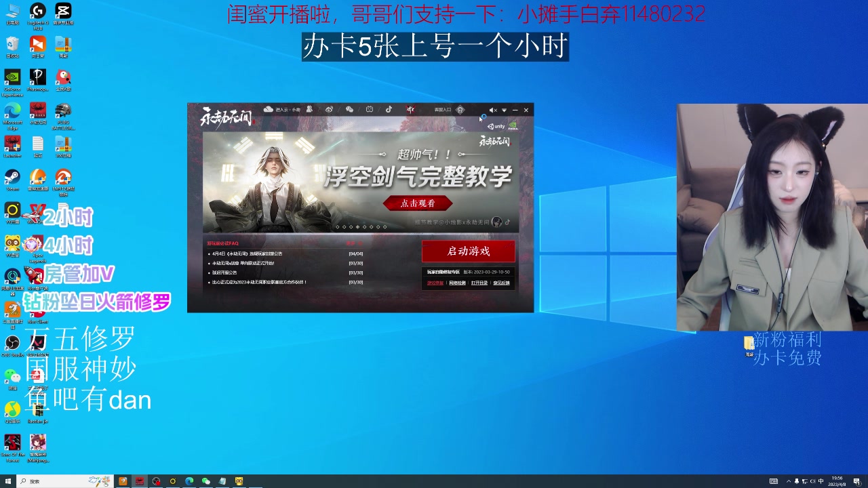Viewport: 868px width, 488px height.
Task: Open the Edge icon on the taskbar
Action: point(189,481)
